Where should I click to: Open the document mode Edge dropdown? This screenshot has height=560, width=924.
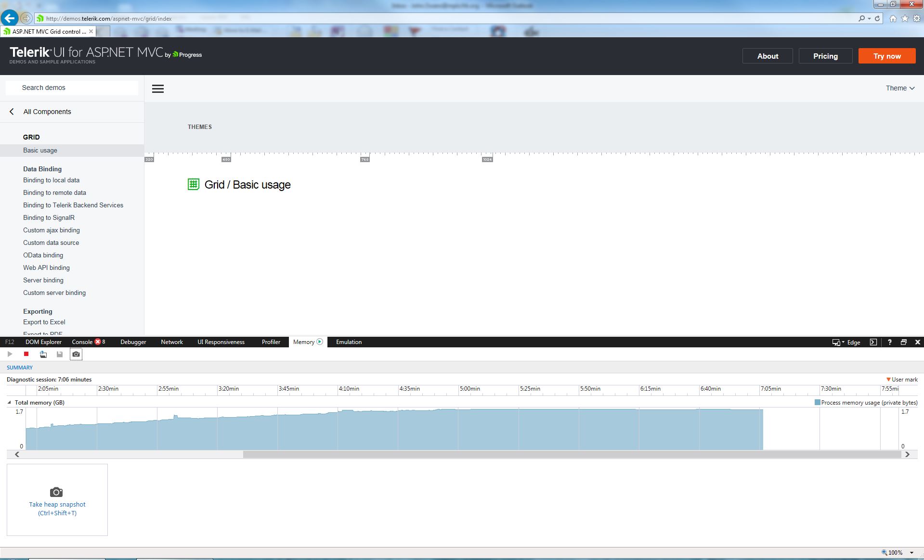pos(846,342)
